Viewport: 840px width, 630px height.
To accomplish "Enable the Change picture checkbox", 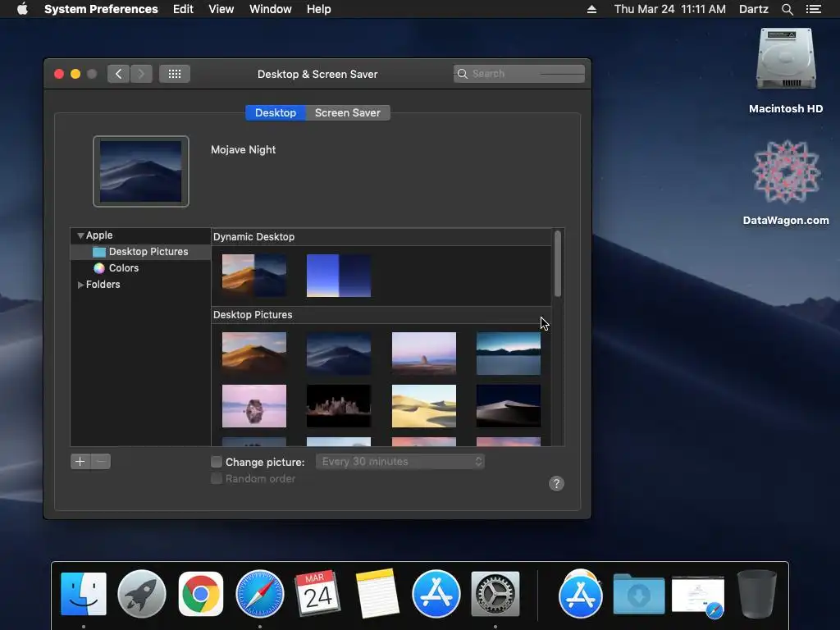I will tap(217, 462).
